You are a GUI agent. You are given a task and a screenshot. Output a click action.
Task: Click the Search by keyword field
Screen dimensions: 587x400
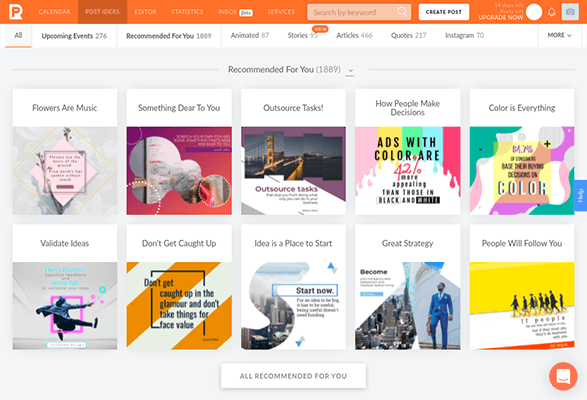point(359,12)
